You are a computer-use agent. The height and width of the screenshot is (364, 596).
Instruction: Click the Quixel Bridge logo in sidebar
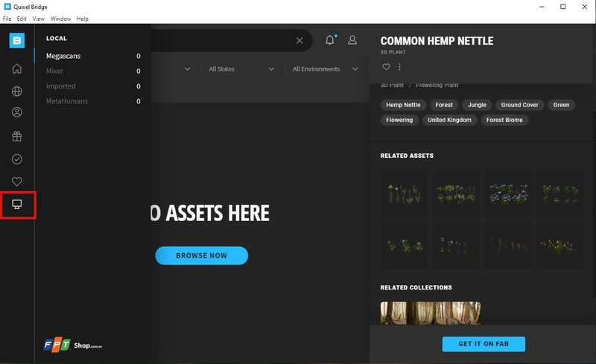pos(16,40)
